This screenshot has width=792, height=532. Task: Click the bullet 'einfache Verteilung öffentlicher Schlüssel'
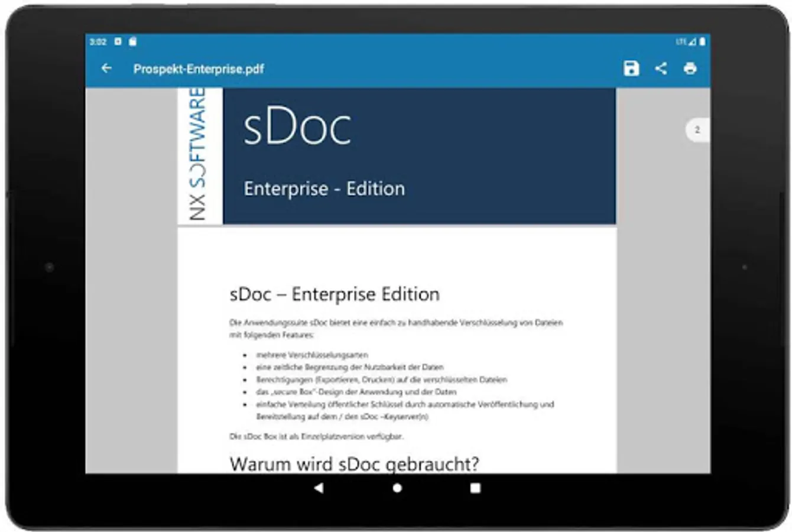pos(405,410)
